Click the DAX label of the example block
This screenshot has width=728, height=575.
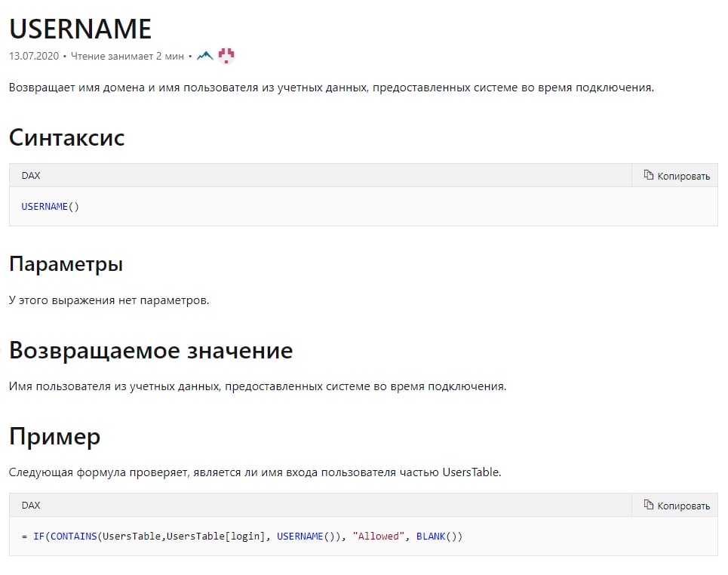[31, 506]
